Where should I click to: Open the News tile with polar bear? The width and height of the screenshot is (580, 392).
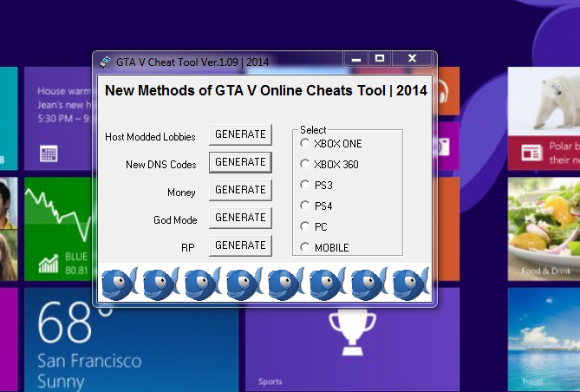click(544, 119)
